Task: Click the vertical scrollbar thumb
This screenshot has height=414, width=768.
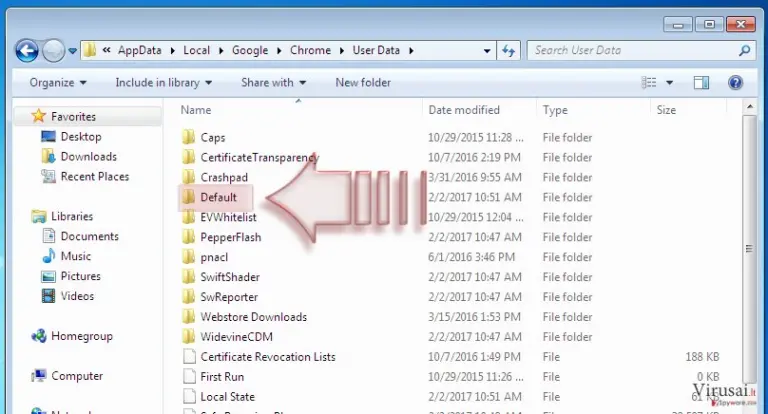Action: [749, 249]
